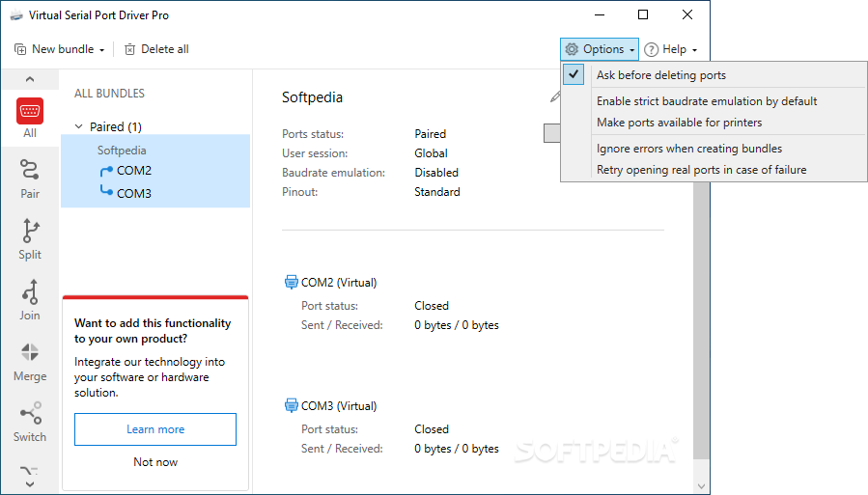Select the All bundles sidebar icon
The image size is (868, 495).
[30, 111]
